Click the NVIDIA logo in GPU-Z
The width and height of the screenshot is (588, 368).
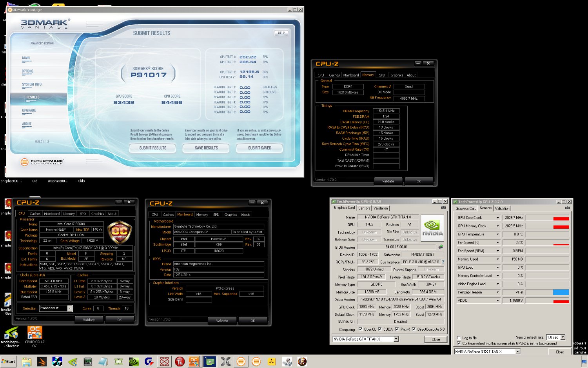click(x=432, y=228)
